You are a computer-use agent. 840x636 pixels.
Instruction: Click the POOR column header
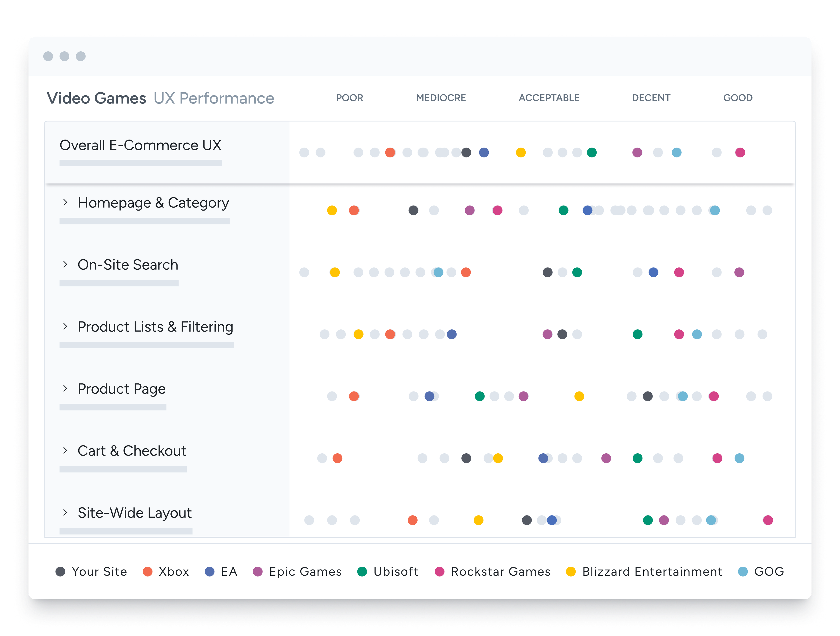click(349, 98)
